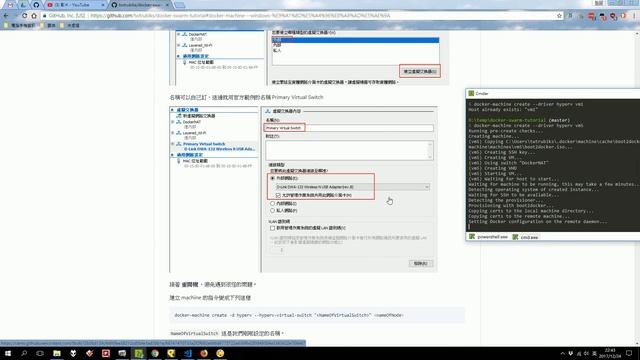640x360 pixels.
Task: Show hidden system tray icons
Action: (x=562, y=353)
